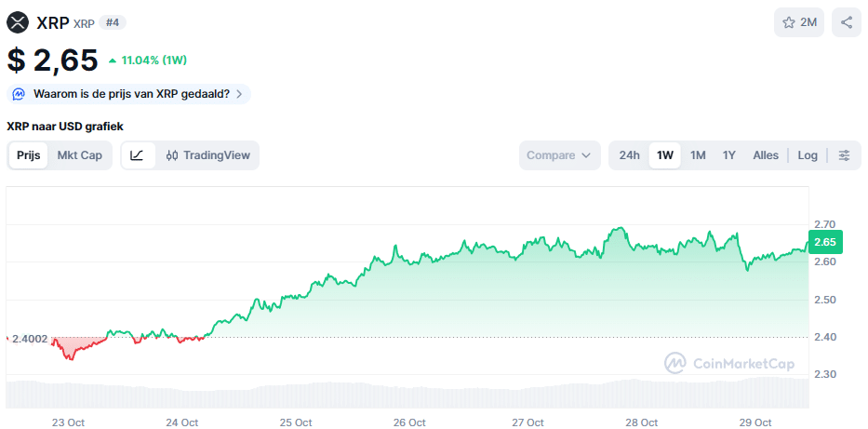Click the #4 rank badge
868x429 pixels.
pos(113,22)
